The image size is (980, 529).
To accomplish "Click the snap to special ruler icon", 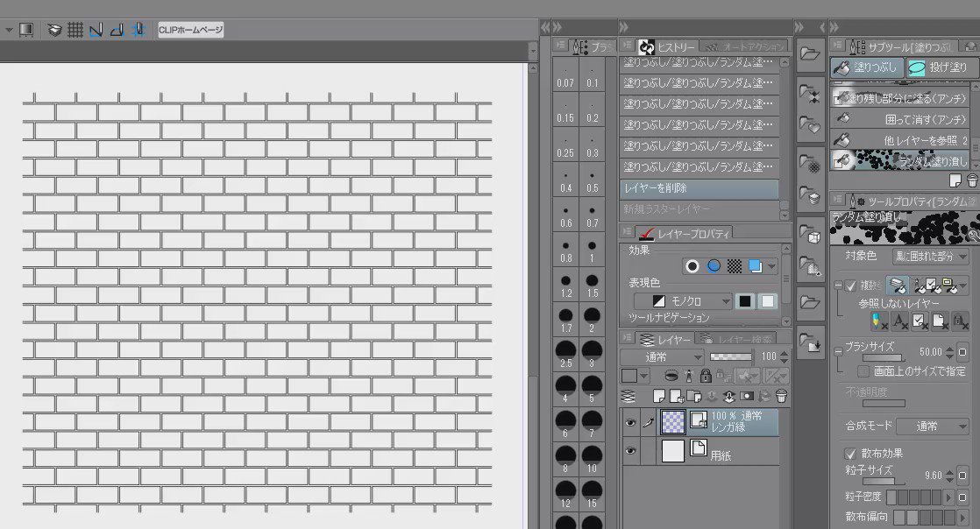I will click(x=117, y=30).
